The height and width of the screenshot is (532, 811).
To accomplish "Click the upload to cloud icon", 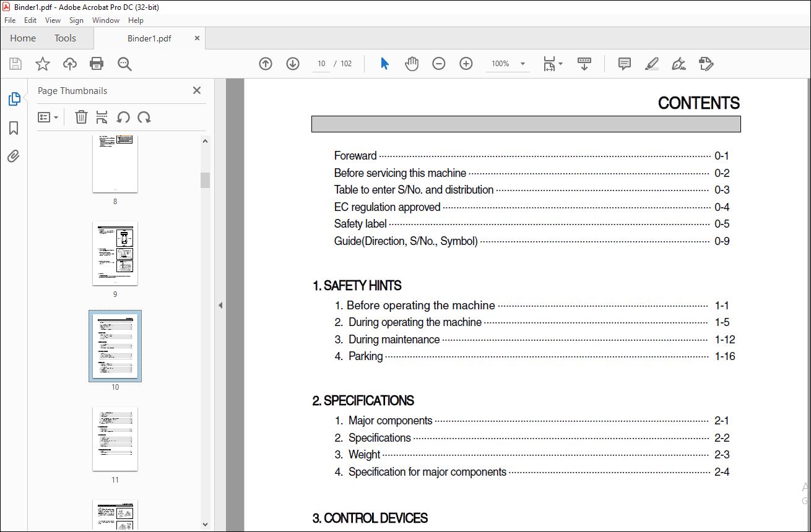I will [x=70, y=64].
